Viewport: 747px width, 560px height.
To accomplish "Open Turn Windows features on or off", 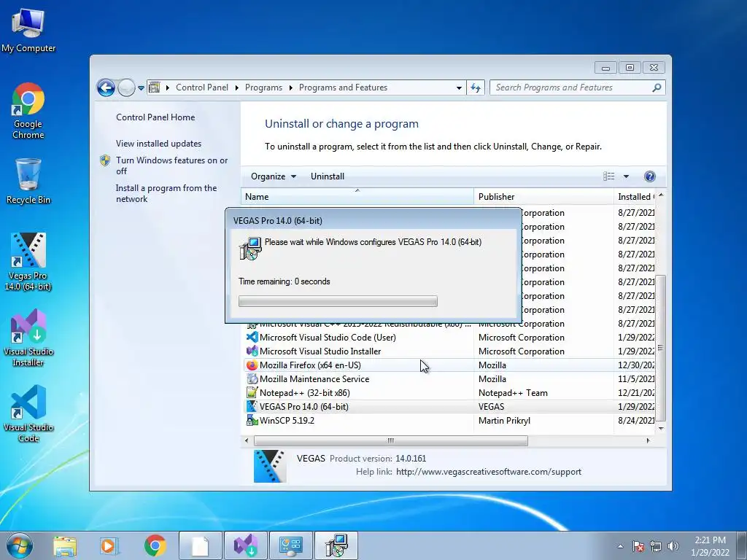I will 171,166.
